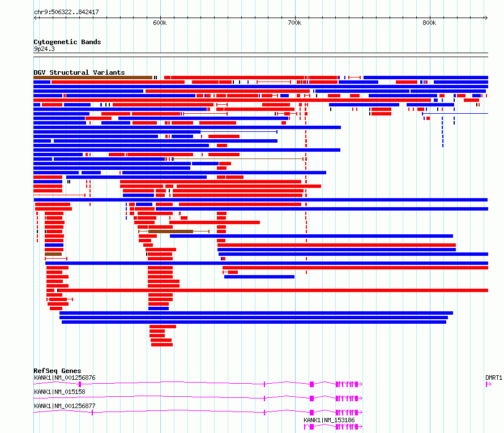This screenshot has height=433, width=504.
Task: Click the thin blue line variant right of 800k
Action: 455,114
